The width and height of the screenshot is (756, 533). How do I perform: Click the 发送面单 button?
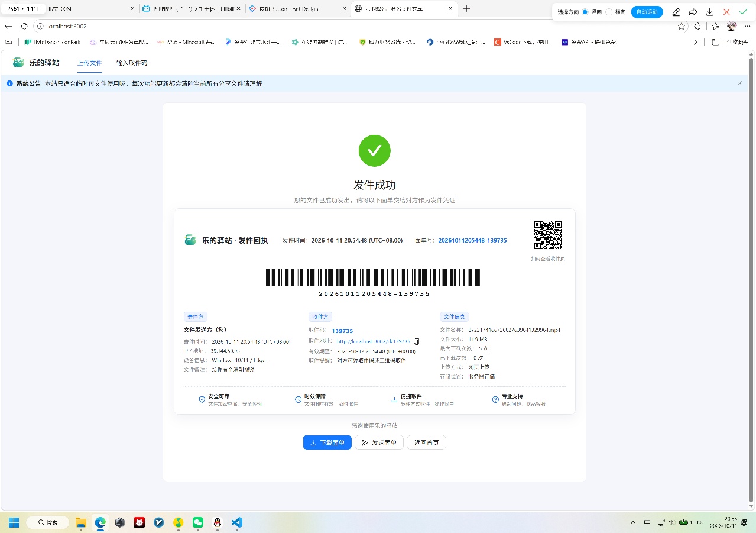coord(379,442)
